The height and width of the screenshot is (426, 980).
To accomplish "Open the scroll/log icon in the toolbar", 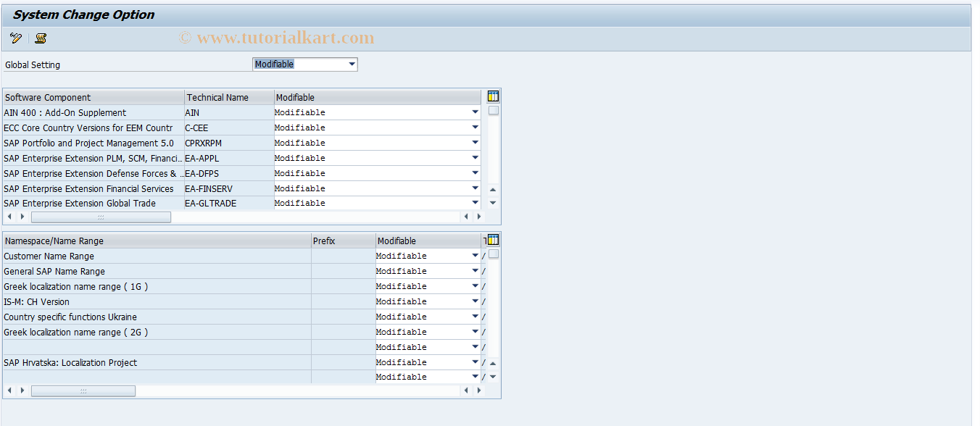I will tap(41, 38).
